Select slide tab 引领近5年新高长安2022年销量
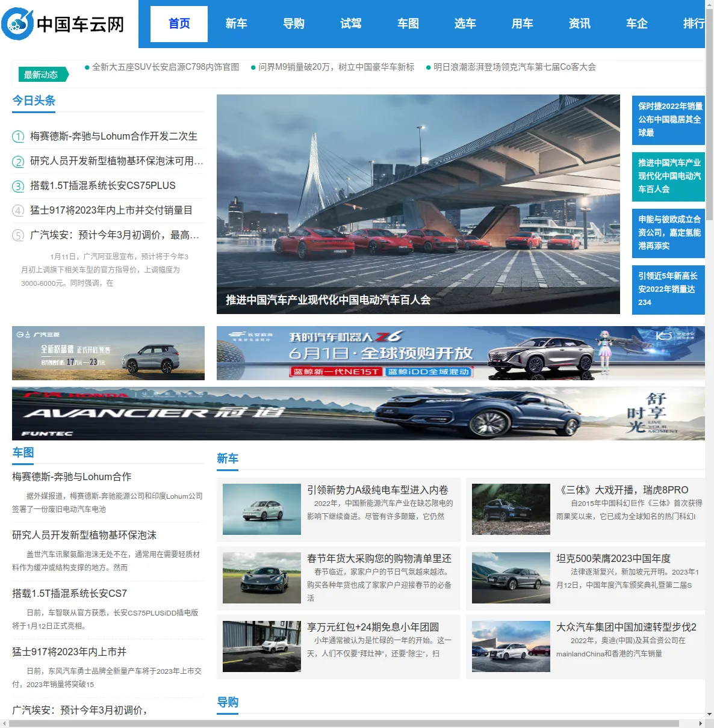This screenshot has height=728, width=714. tap(668, 289)
